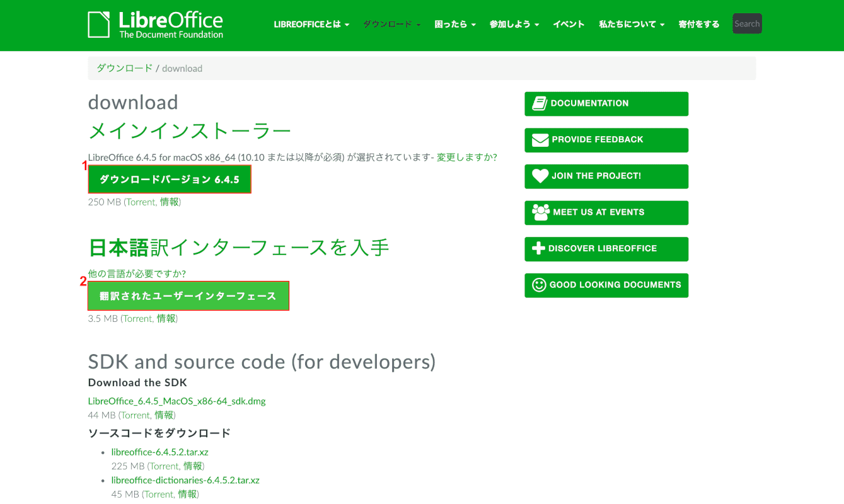Open 情報 link for 44 MB SDK

click(x=164, y=415)
